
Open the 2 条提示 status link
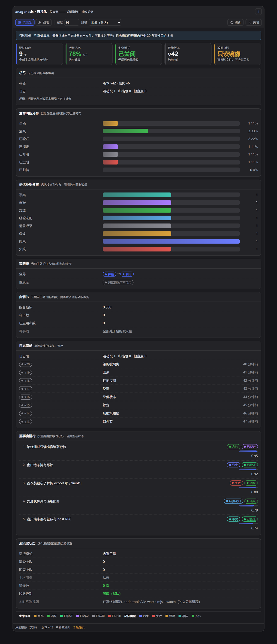click(79, 628)
